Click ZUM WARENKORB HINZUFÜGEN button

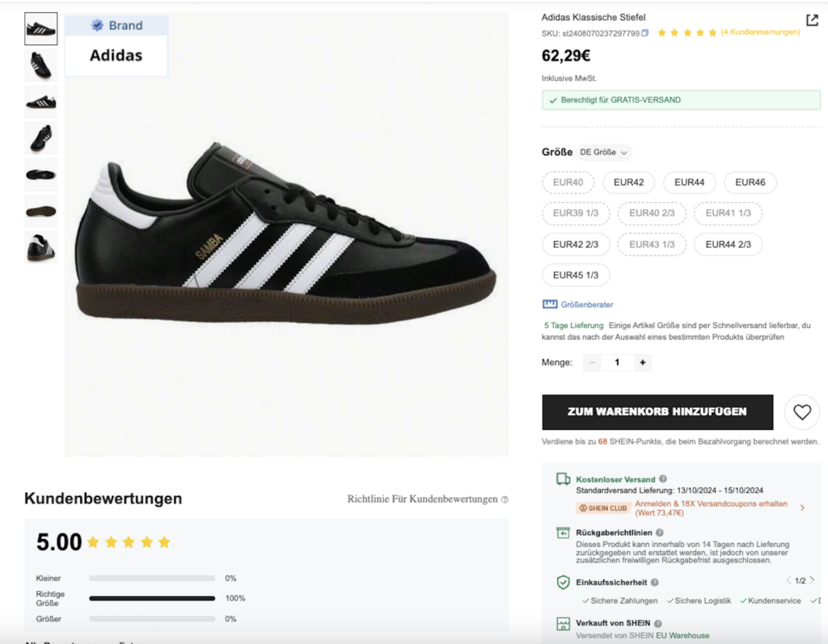pyautogui.click(x=657, y=412)
